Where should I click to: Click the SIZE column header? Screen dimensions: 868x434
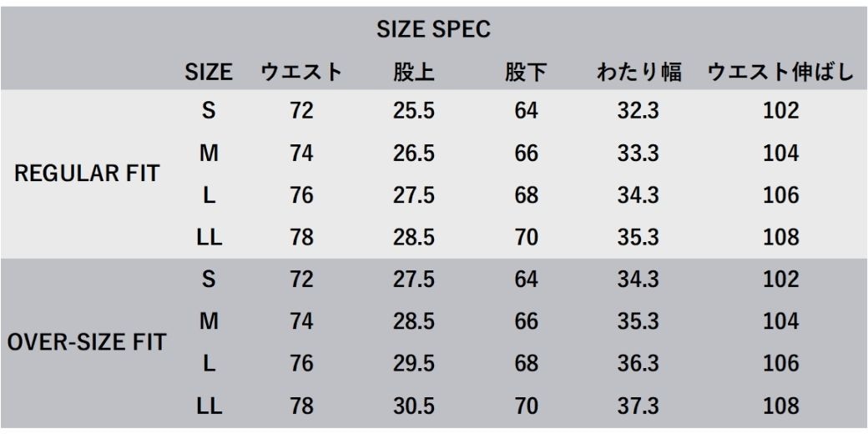(209, 73)
